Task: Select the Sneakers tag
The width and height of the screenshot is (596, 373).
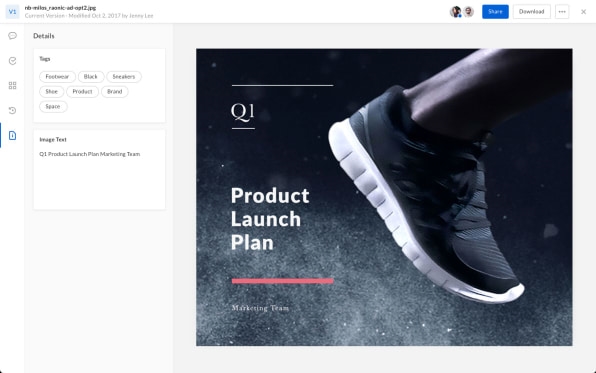Action: (124, 77)
